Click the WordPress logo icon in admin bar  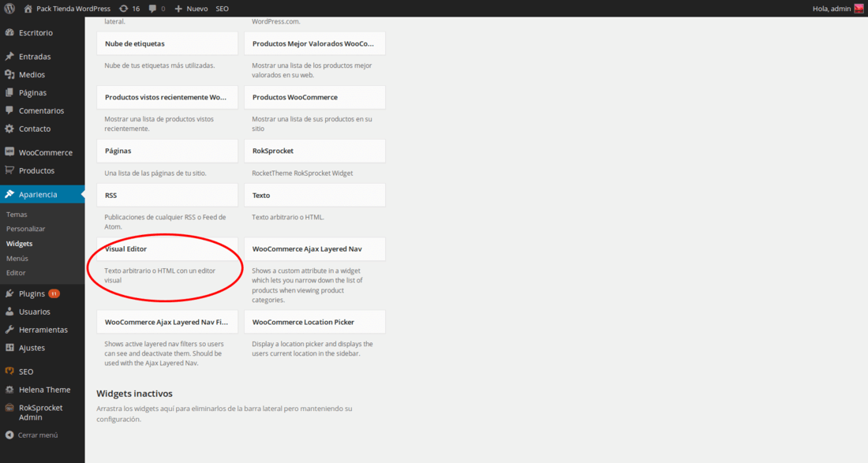coord(9,9)
